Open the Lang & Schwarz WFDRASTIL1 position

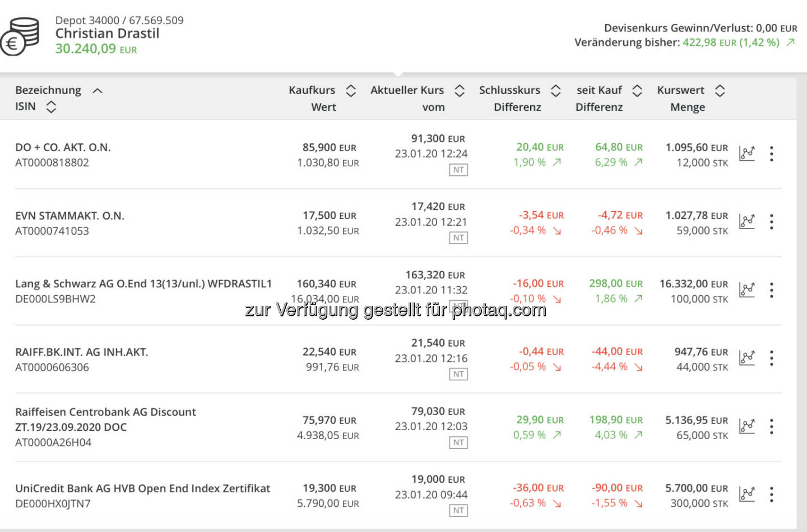pos(143,284)
